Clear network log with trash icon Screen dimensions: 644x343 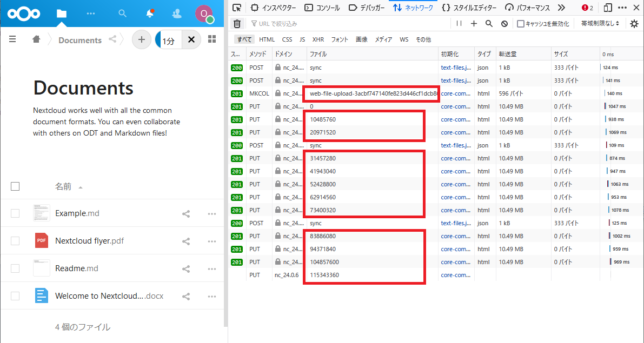pos(237,24)
